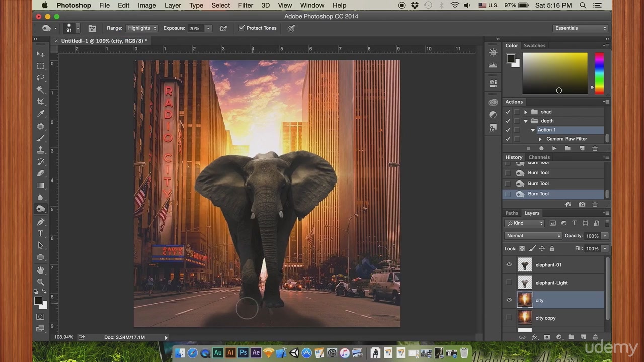Delete layer using Layers trash icon
The image size is (644, 362).
(595, 337)
